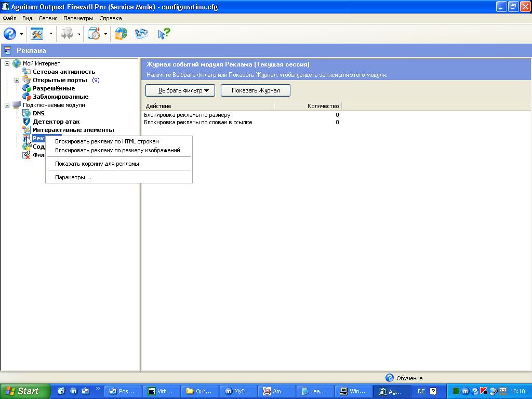Click the Agnitum Outpost title bar icon
This screenshot has width=532, height=399.
click(5, 6)
